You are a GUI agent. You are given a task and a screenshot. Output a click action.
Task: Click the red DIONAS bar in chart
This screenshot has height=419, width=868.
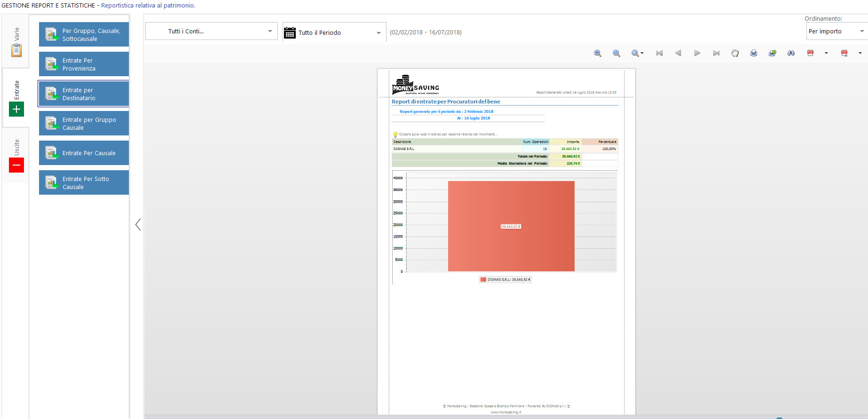point(511,226)
